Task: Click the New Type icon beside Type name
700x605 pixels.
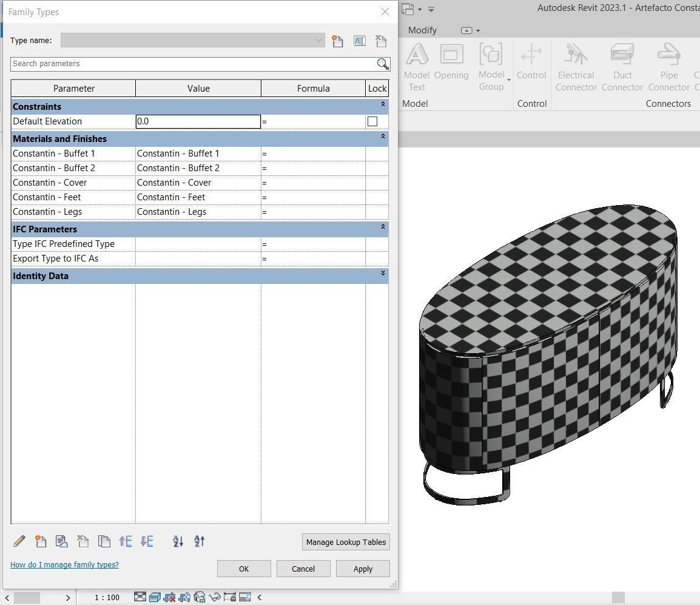Action: tap(337, 41)
